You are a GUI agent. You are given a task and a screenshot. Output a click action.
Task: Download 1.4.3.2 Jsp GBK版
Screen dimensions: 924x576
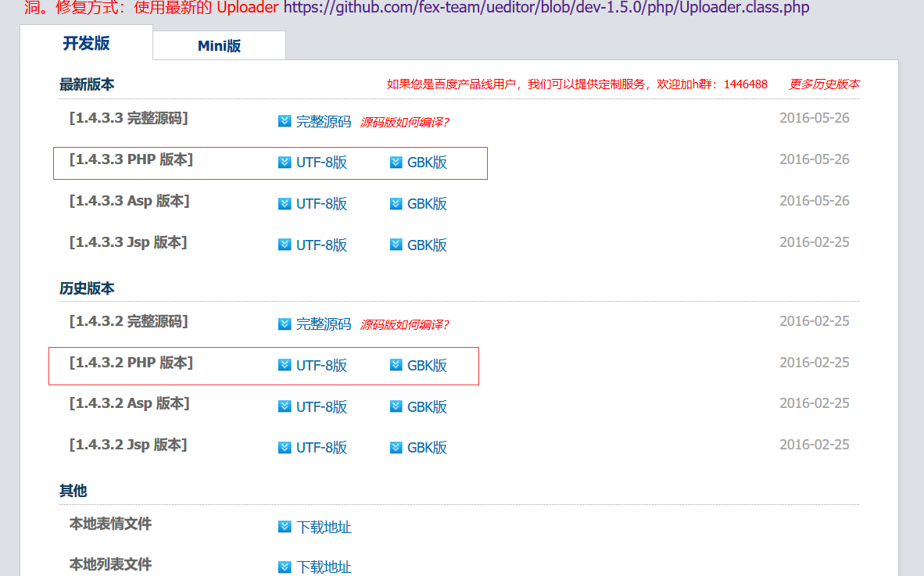tap(428, 448)
